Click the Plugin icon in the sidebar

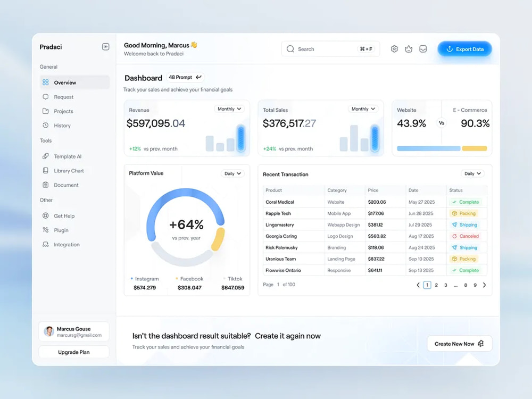[45, 230]
